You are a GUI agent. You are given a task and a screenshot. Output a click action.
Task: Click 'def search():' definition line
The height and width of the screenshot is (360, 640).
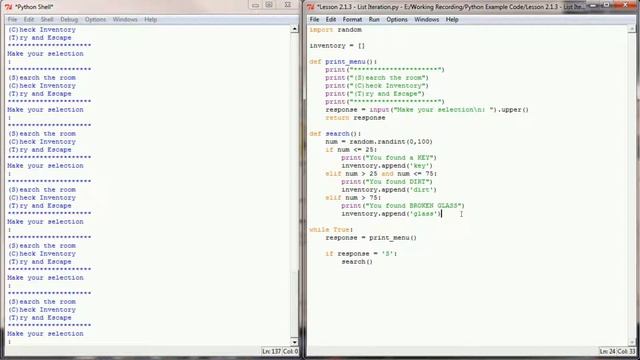tap(335, 133)
